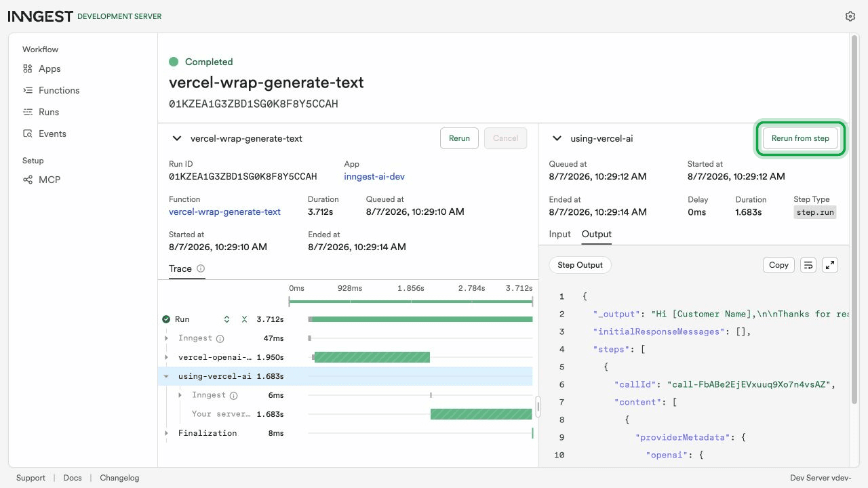
Task: Click the Run span bar in trace
Action: [x=421, y=319]
